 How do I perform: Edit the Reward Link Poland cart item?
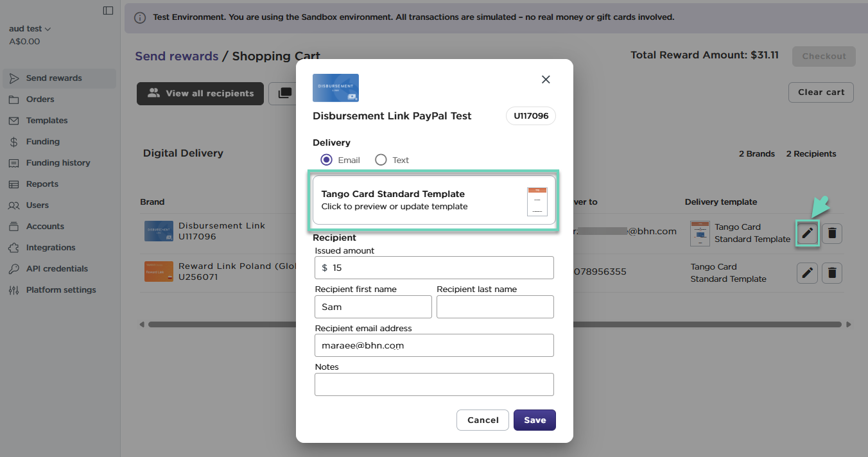click(x=807, y=273)
